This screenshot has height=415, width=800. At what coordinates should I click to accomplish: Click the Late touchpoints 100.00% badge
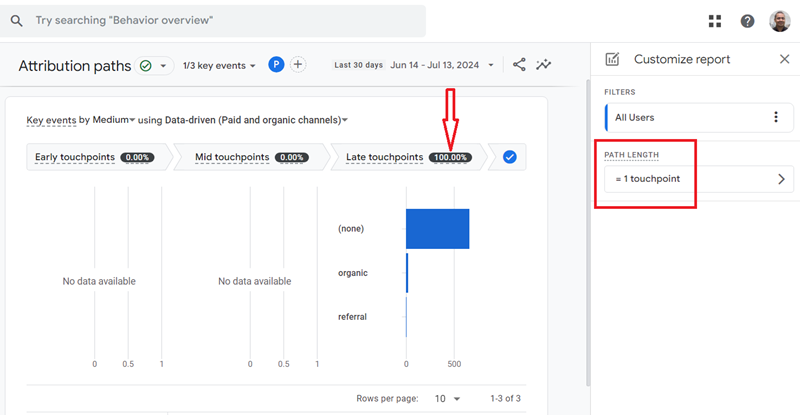pos(450,157)
